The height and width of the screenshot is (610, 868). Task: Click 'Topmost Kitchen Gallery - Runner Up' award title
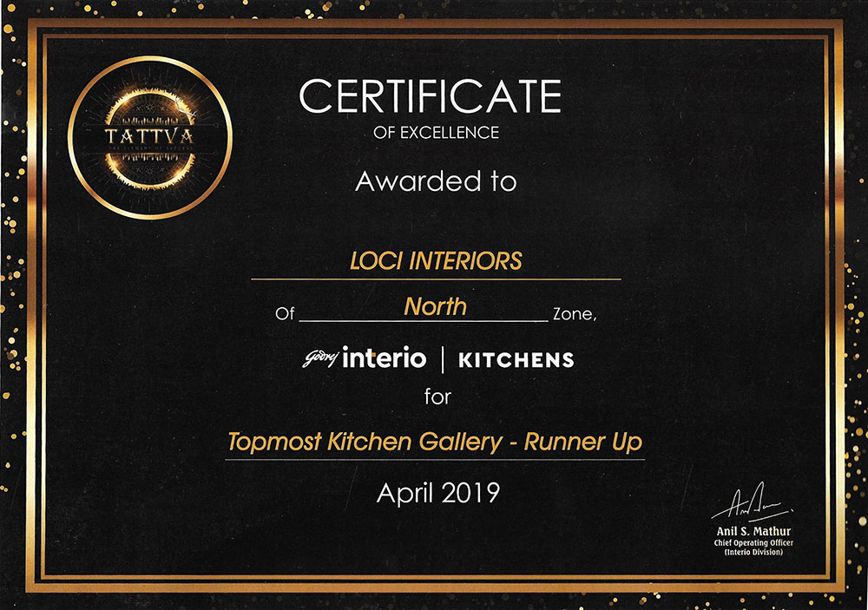tap(435, 442)
